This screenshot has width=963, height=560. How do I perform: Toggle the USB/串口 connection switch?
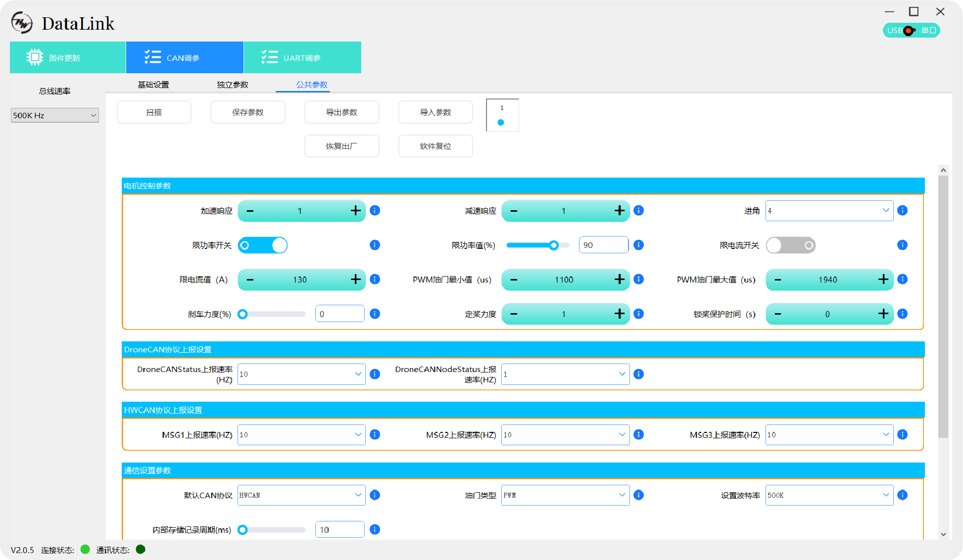click(911, 31)
